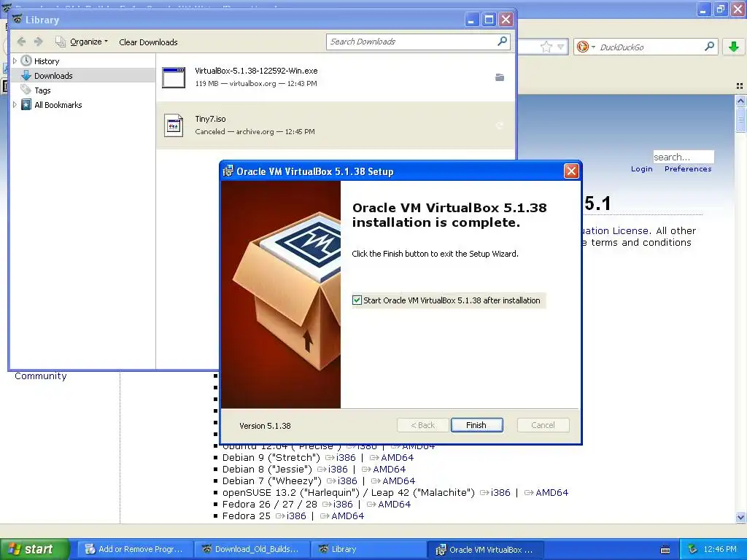The image size is (747, 560).
Task: Click the browser search magnifier icon
Action: click(x=709, y=46)
